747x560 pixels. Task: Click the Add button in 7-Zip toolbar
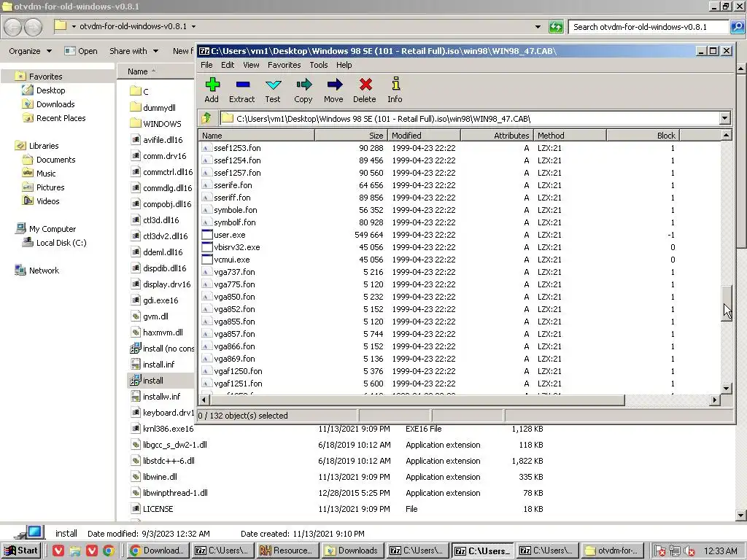212,90
